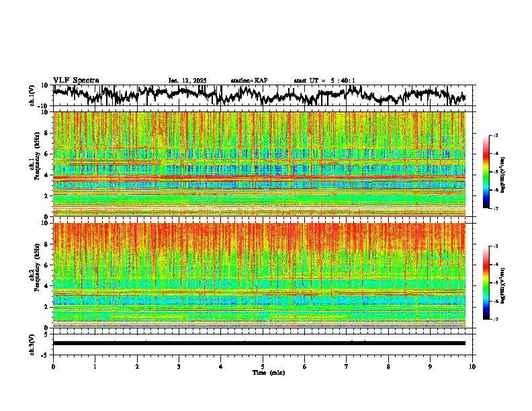This screenshot has width=532, height=411.
Task: Click time axis tick label "7"
Action: [347, 367]
